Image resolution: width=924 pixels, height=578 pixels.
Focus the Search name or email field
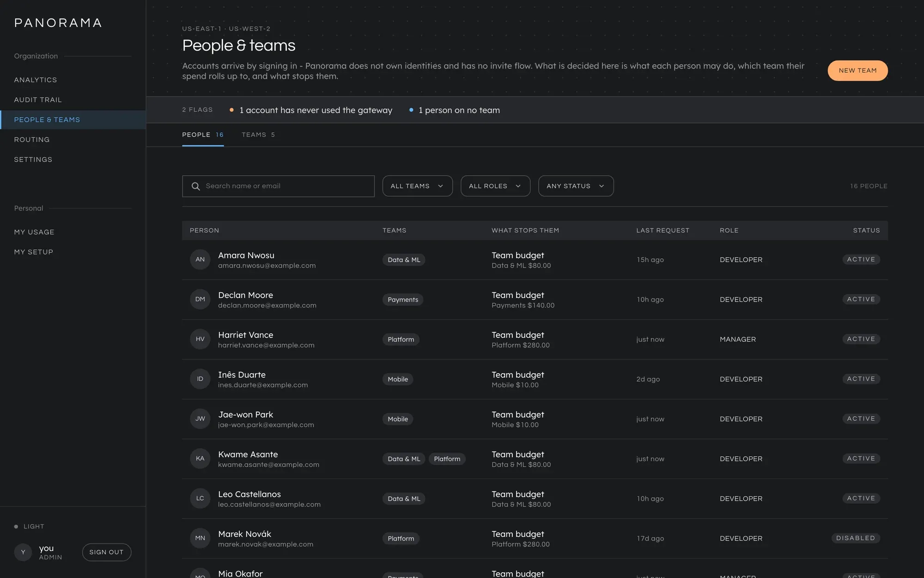[278, 186]
